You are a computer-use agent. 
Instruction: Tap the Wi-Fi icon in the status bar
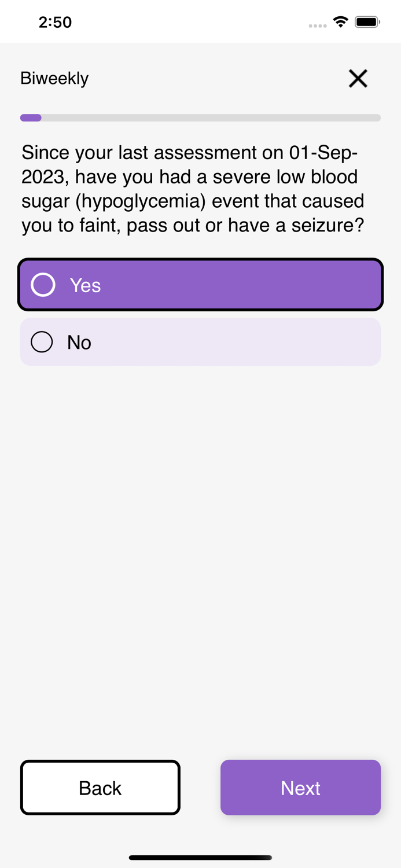340,21
